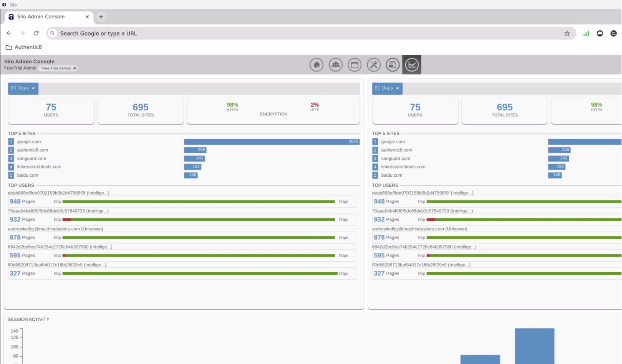Open the Users group icon

335,65
